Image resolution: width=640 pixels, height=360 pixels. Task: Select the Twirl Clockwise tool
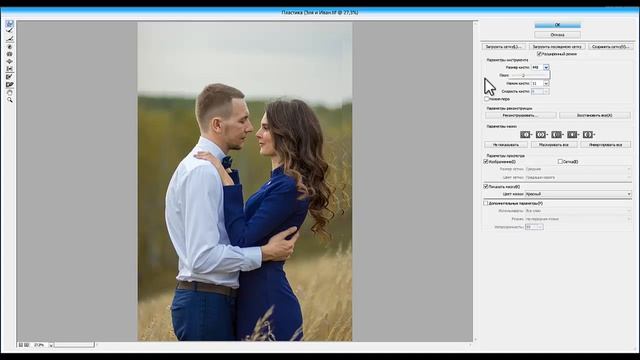pyautogui.click(x=9, y=47)
